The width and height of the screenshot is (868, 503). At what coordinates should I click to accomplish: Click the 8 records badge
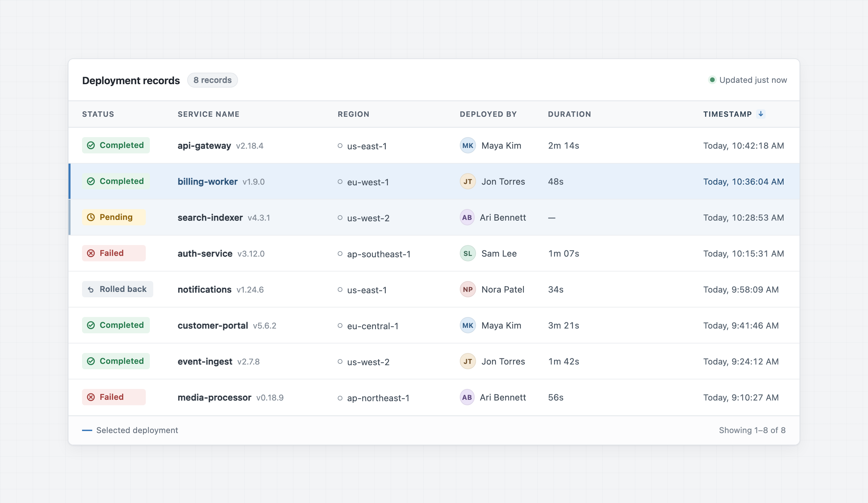(x=212, y=80)
